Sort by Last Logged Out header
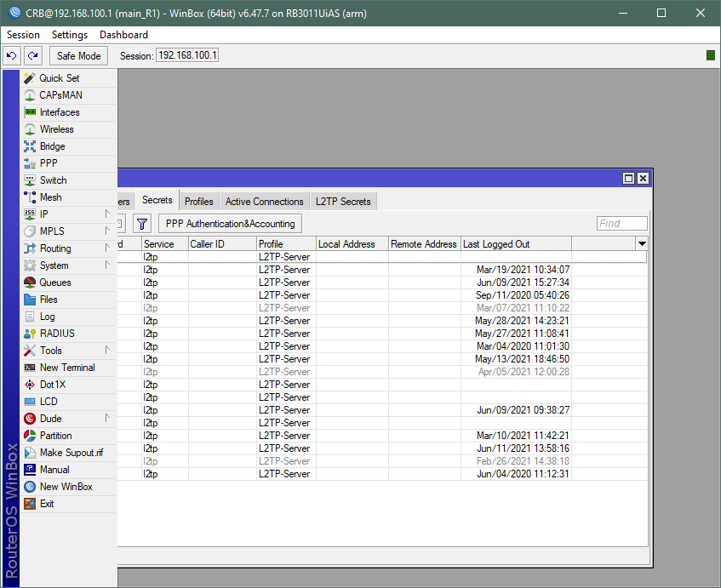The width and height of the screenshot is (721, 588). coord(516,243)
